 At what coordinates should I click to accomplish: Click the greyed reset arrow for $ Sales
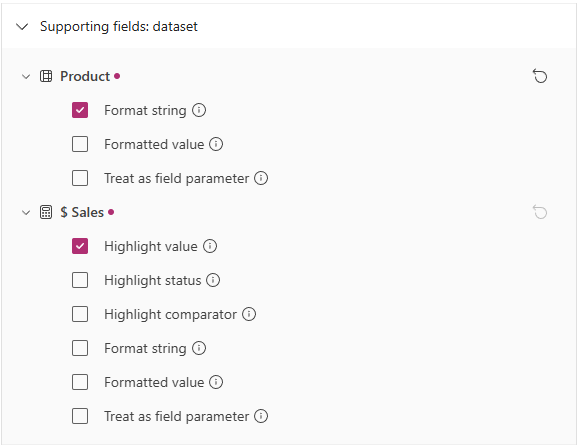540,212
